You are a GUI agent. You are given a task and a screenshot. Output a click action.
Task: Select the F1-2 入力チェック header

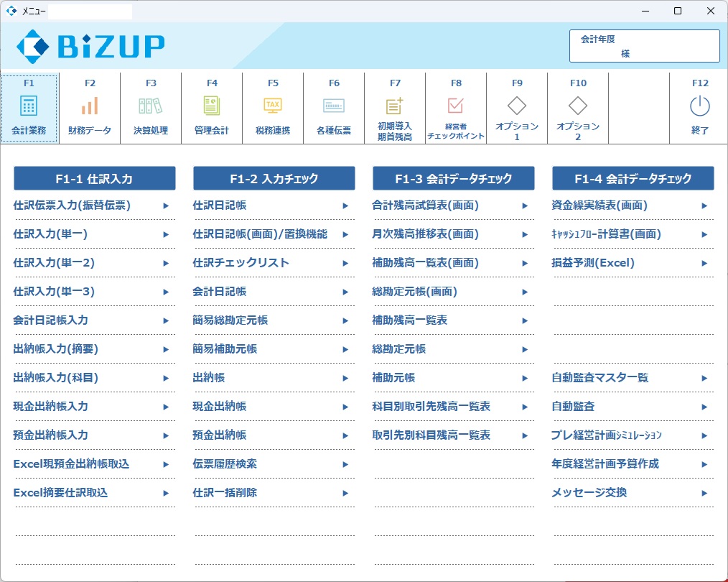(x=274, y=178)
